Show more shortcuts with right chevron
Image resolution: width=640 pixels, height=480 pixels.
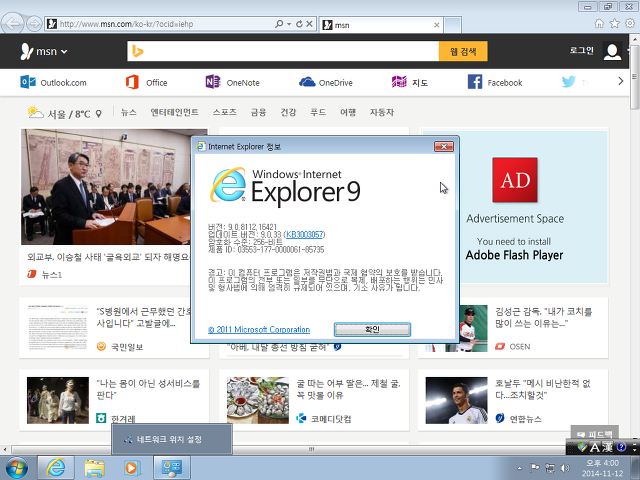[x=620, y=81]
